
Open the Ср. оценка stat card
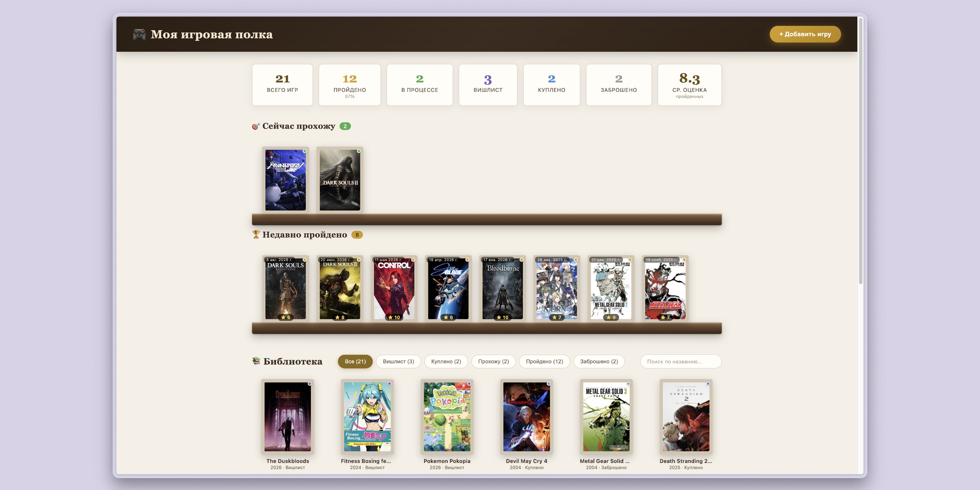(x=690, y=85)
